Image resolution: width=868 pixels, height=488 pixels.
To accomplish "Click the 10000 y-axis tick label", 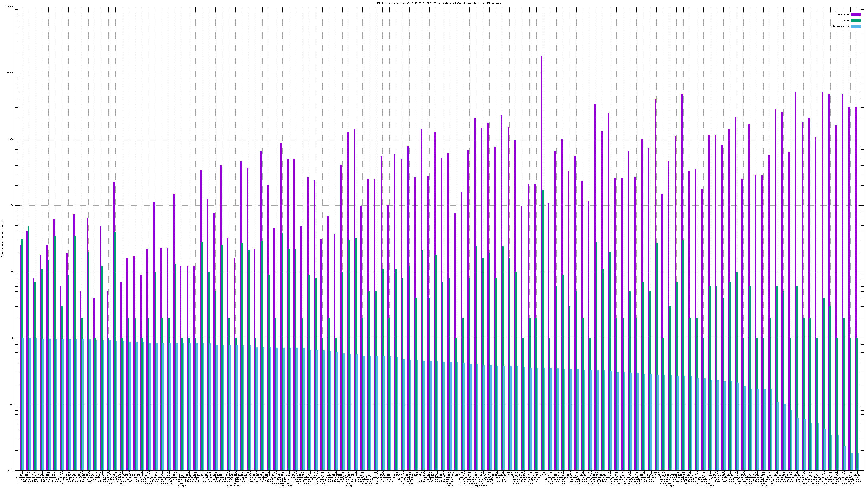I will coord(11,73).
